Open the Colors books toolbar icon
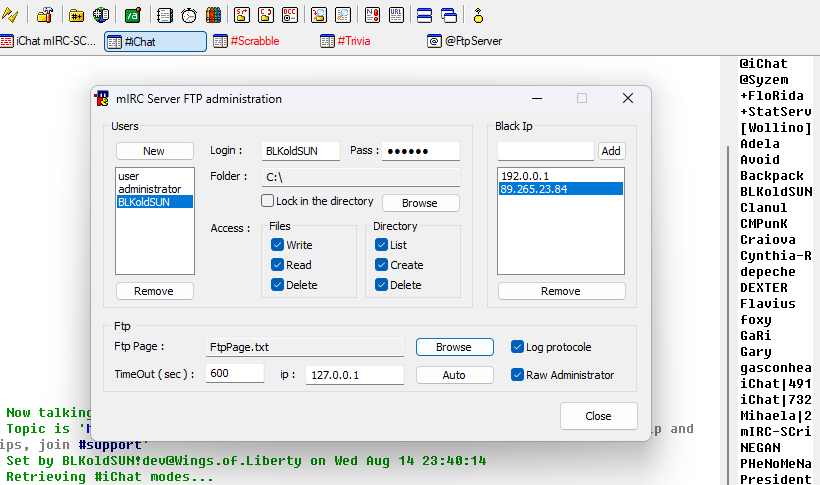The height and width of the screenshot is (485, 820). [213, 15]
